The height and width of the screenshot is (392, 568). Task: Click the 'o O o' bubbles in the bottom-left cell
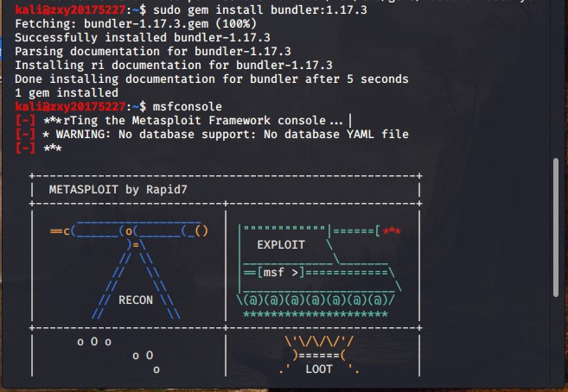point(94,341)
